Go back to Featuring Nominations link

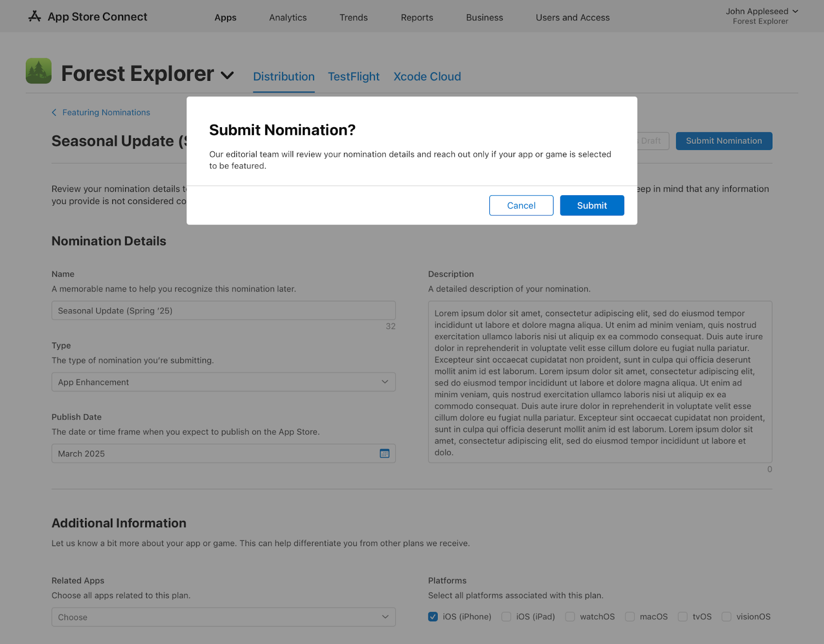pyautogui.click(x=106, y=112)
